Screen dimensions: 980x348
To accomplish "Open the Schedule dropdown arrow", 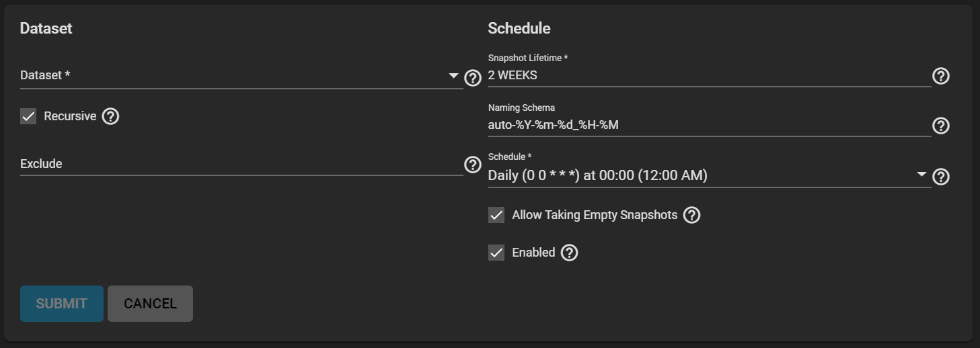I will [921, 175].
